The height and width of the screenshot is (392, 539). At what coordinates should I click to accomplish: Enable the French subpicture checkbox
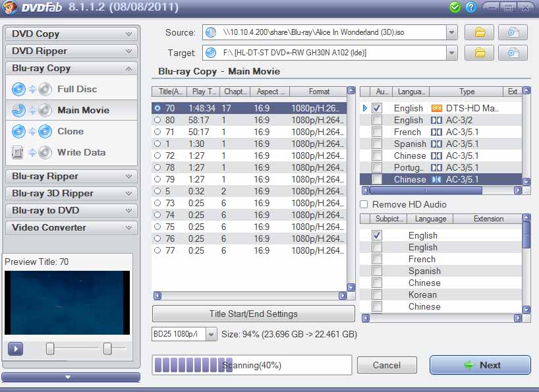(x=377, y=259)
